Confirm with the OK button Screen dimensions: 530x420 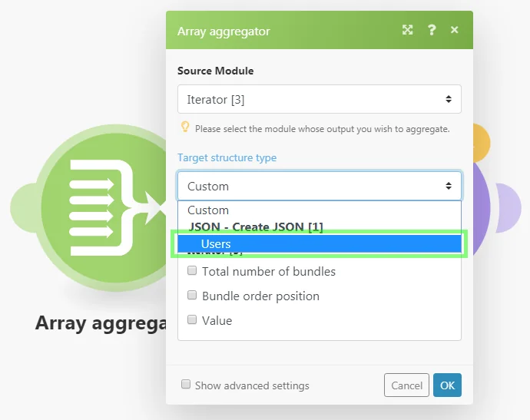(447, 385)
